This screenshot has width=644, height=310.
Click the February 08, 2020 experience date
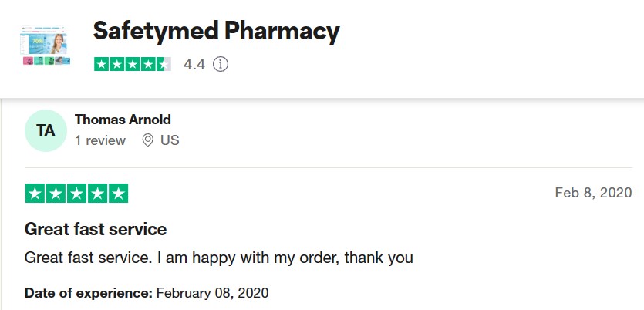(213, 293)
